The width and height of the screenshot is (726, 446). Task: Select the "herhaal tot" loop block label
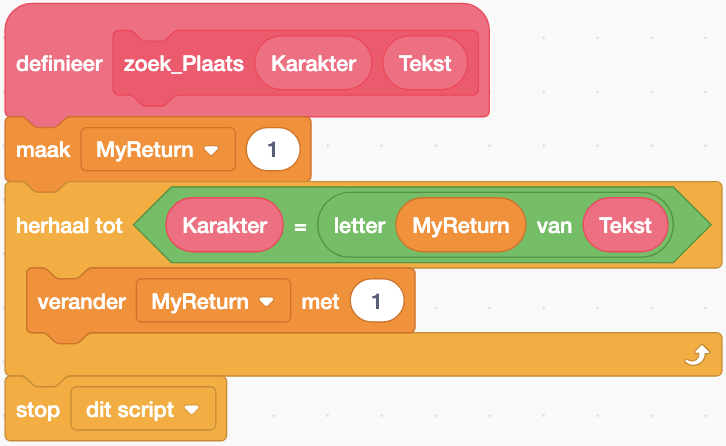69,225
